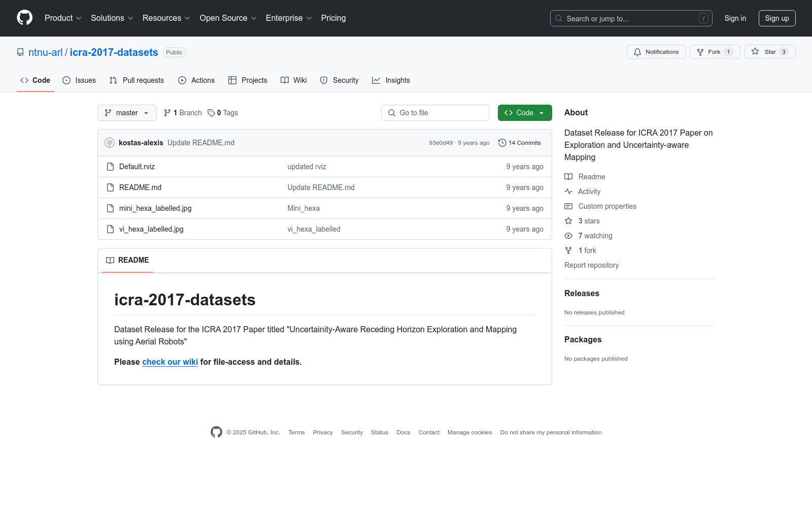Open commit hash 93e0d49
Viewport: 812px width, 508px height.
click(441, 143)
